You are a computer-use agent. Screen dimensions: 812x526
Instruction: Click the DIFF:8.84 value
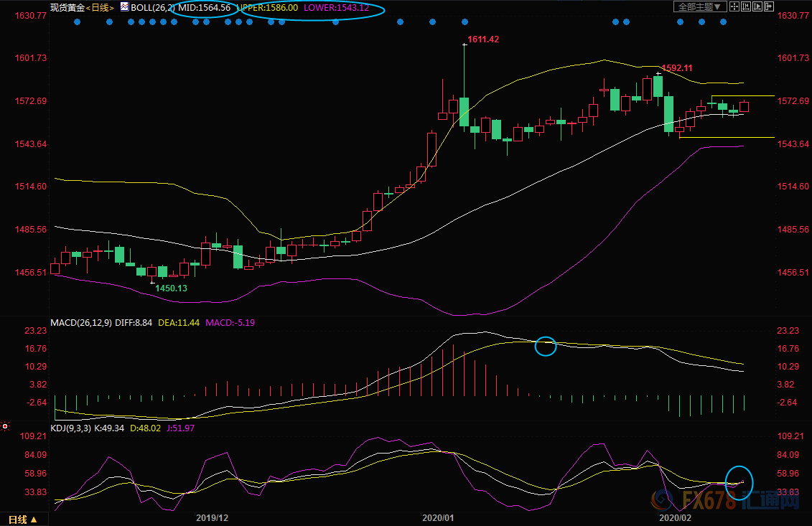coord(134,322)
